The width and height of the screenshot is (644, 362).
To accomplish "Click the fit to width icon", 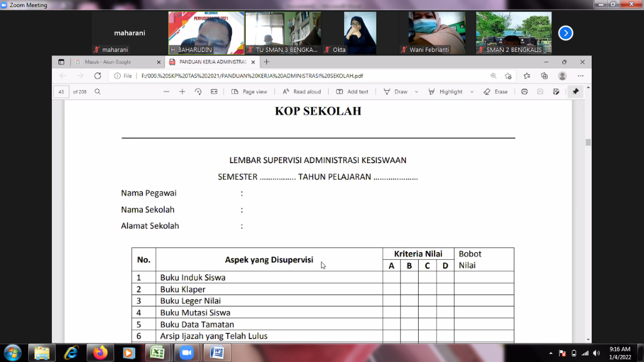I will point(214,92).
